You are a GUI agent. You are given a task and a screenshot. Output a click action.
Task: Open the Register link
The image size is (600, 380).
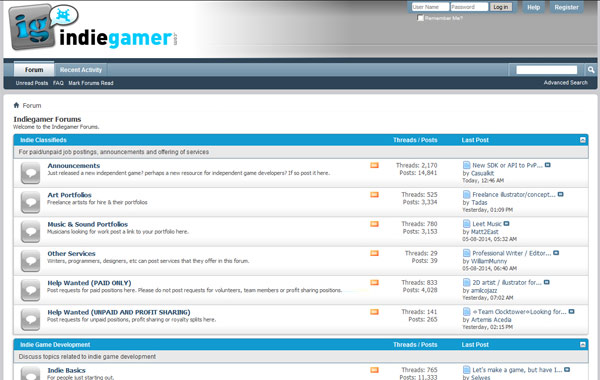(x=566, y=7)
